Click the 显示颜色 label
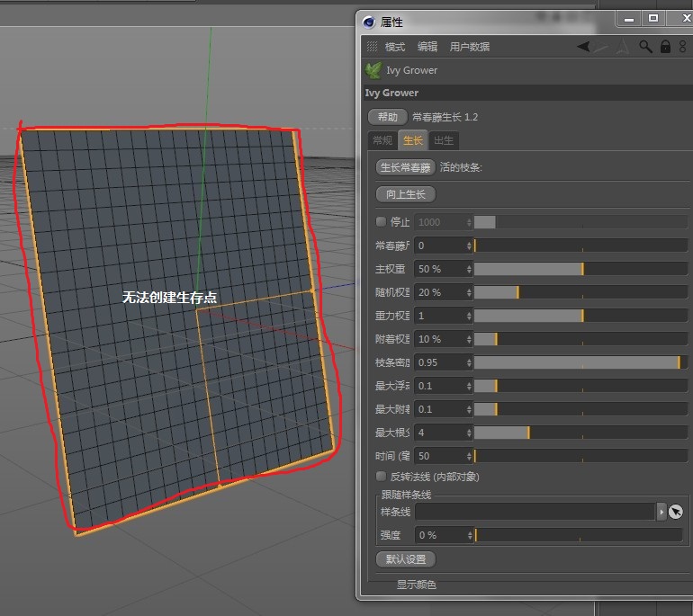 coord(417,585)
